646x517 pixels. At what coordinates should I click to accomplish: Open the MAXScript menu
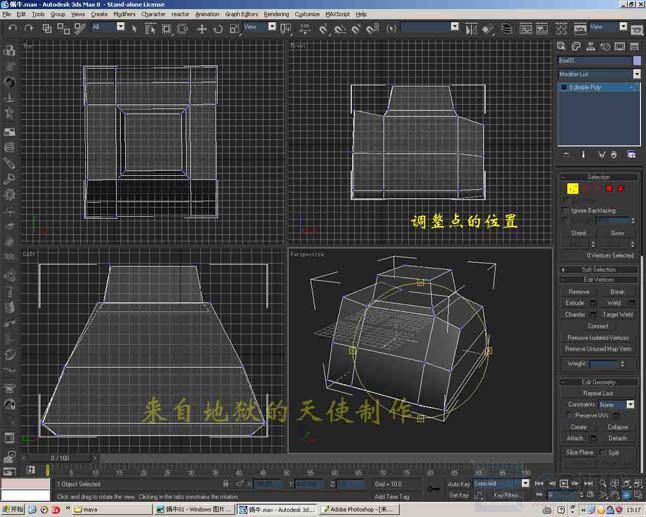[337, 14]
